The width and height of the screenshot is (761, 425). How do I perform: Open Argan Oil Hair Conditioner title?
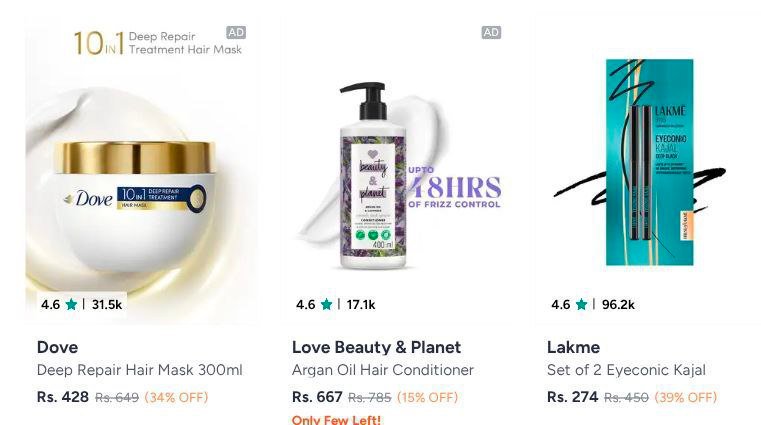(383, 370)
